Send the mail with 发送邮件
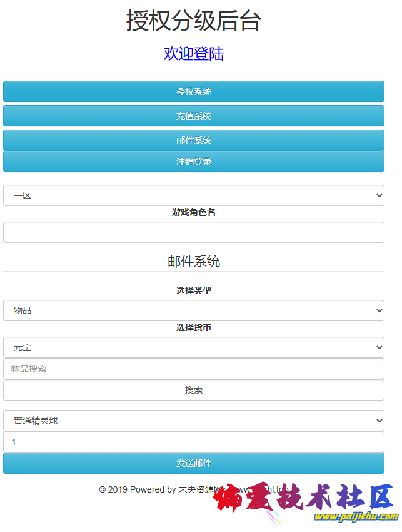Screen dimensions: 402x532 (x=194, y=463)
